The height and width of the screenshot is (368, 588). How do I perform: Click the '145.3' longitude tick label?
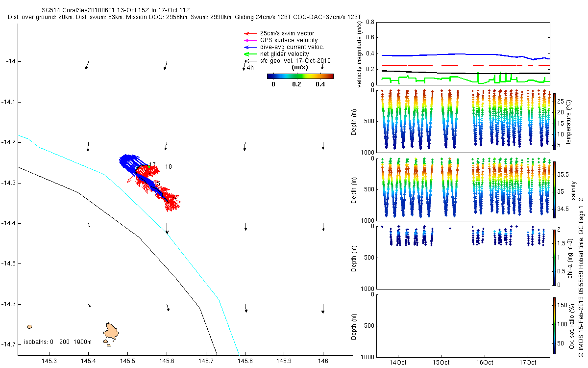click(x=49, y=361)
